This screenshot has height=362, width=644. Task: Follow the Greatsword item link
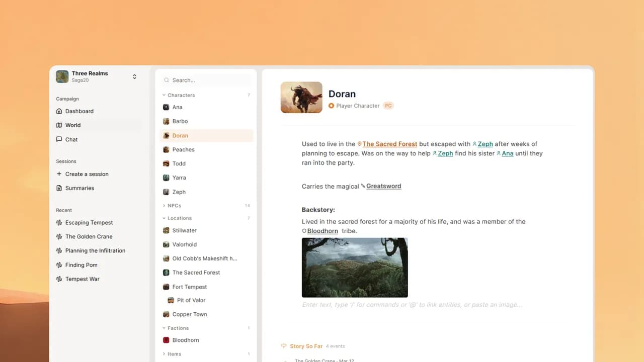click(383, 186)
